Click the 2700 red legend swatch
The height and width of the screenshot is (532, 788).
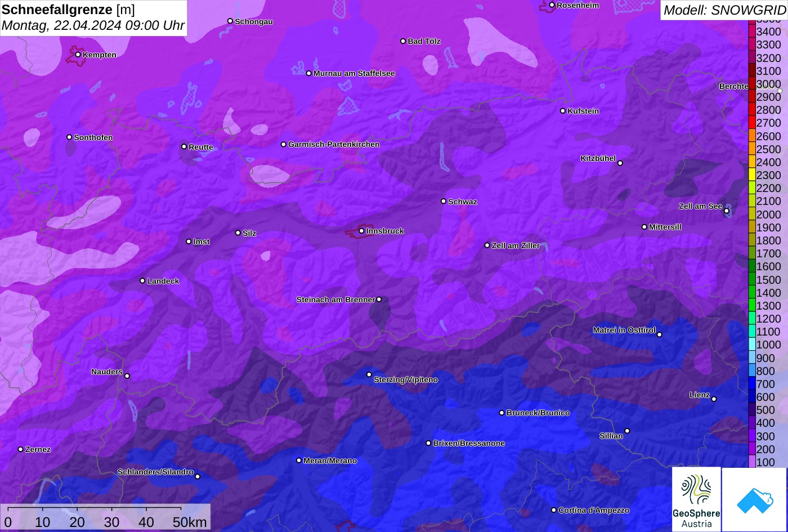tap(752, 122)
